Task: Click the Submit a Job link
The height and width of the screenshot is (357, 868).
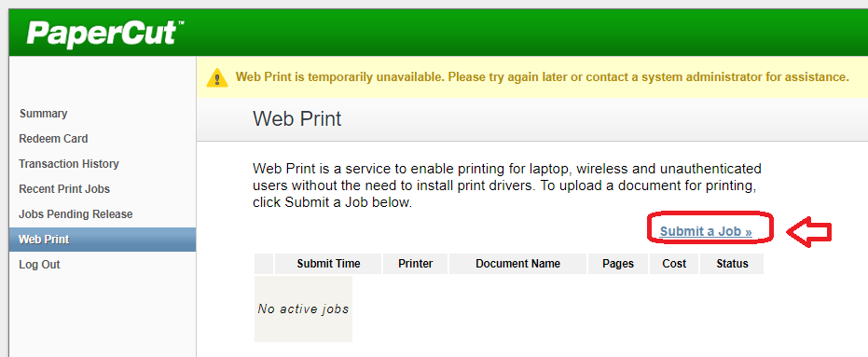Action: click(x=706, y=231)
